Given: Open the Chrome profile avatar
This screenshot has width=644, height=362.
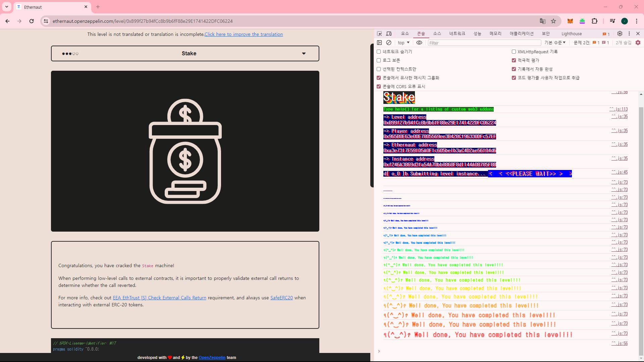Looking at the screenshot, I should (x=625, y=21).
